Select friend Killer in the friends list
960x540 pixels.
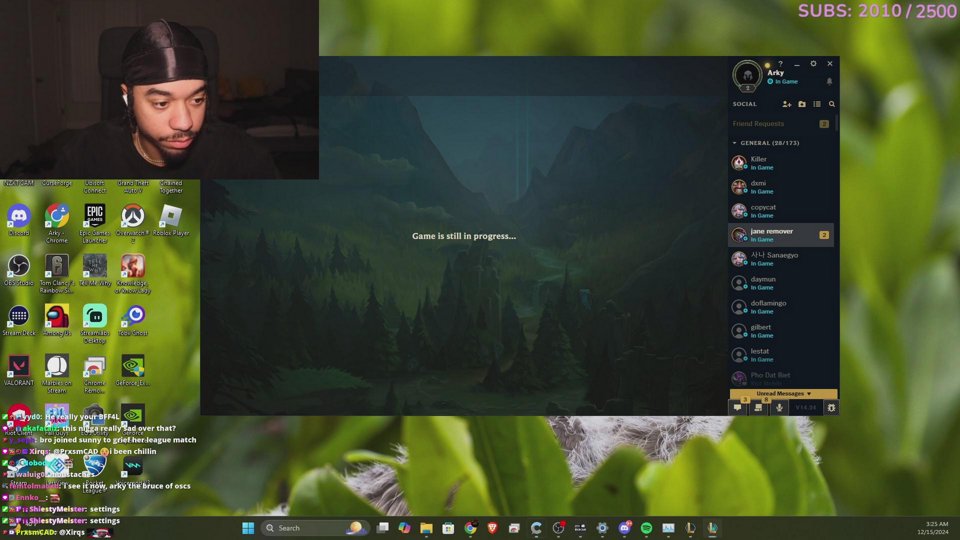[x=781, y=162]
